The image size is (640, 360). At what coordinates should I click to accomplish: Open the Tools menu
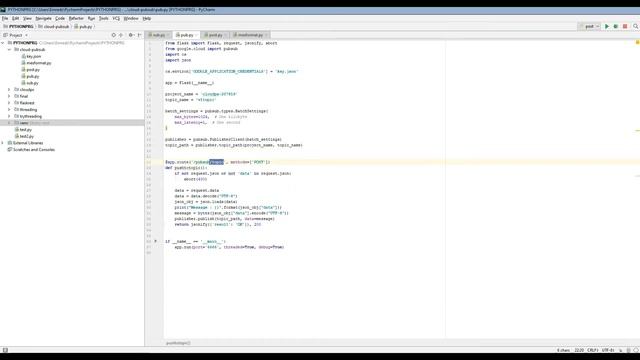click(104, 18)
